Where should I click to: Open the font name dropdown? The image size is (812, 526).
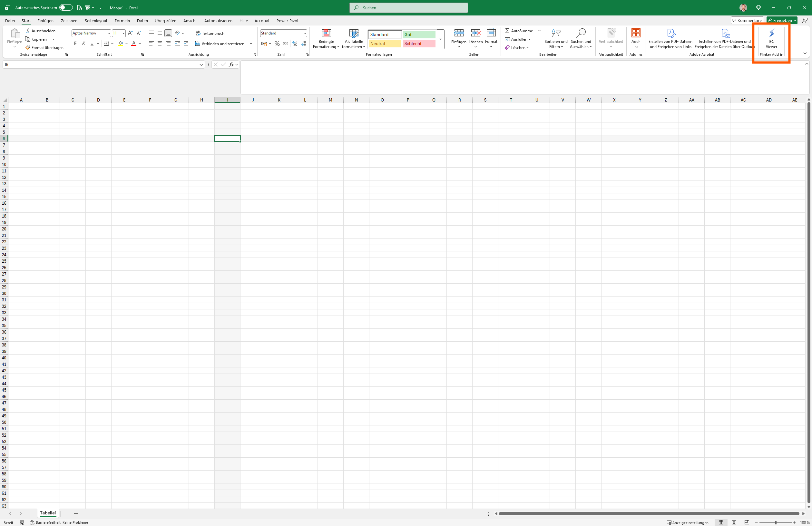[x=109, y=33]
